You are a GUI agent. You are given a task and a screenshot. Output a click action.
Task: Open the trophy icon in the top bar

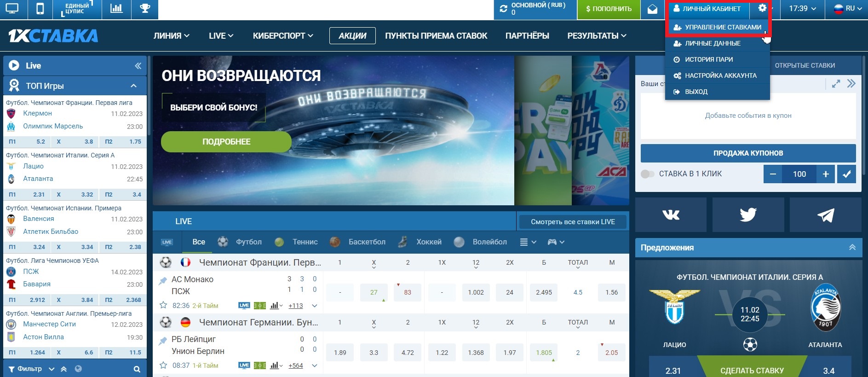pos(145,9)
